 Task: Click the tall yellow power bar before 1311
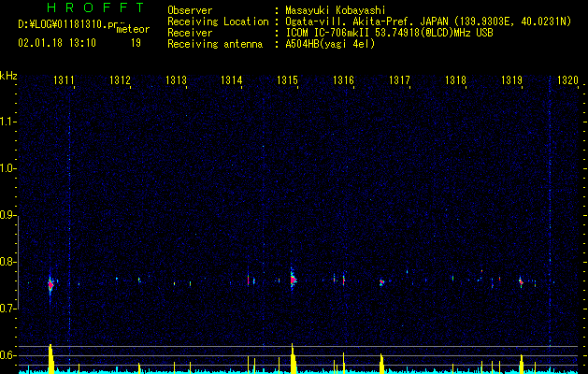(51, 359)
